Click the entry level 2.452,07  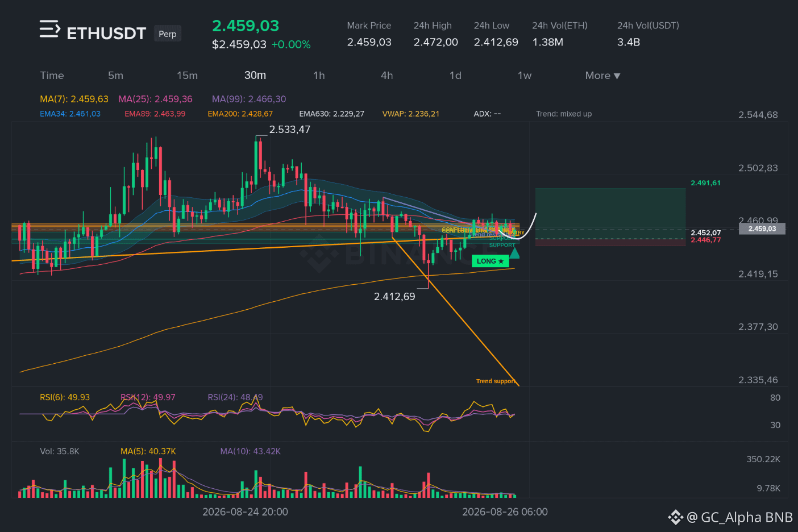tap(705, 233)
